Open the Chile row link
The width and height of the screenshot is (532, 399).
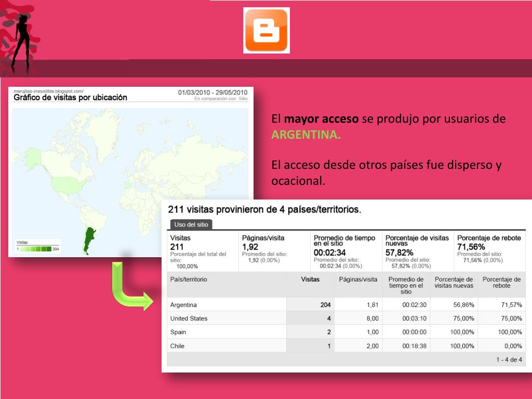click(x=177, y=346)
